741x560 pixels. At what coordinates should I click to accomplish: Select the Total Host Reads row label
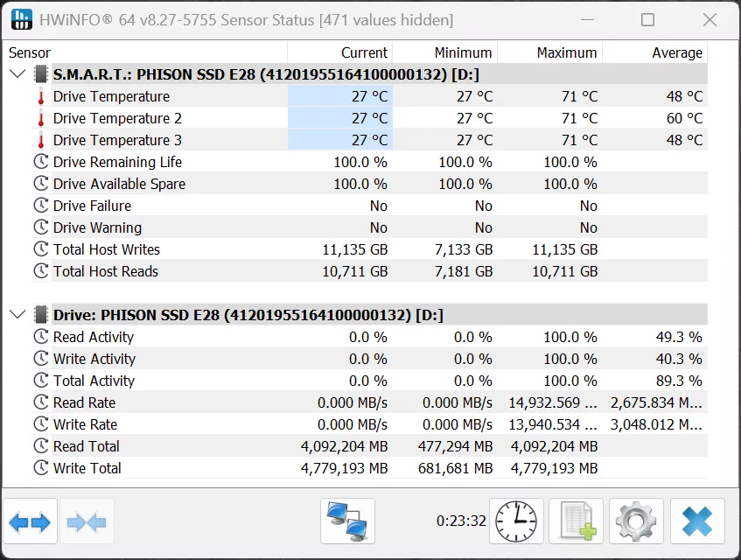tap(105, 270)
